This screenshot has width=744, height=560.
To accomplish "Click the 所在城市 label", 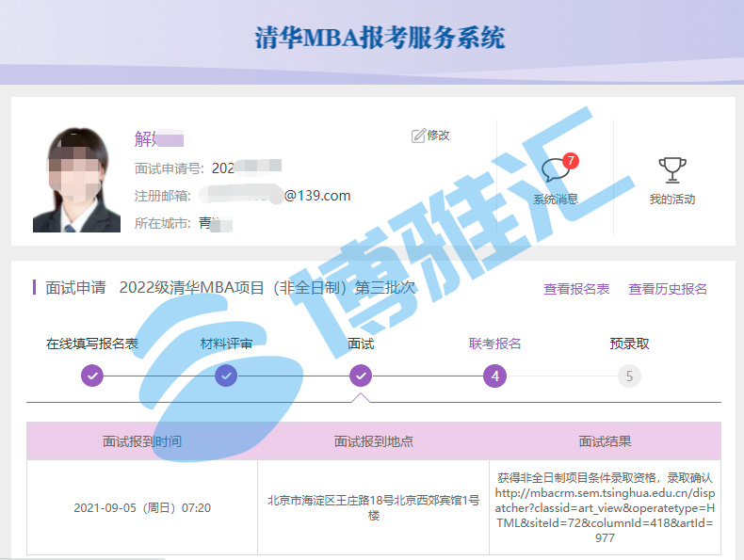I will 162,223.
